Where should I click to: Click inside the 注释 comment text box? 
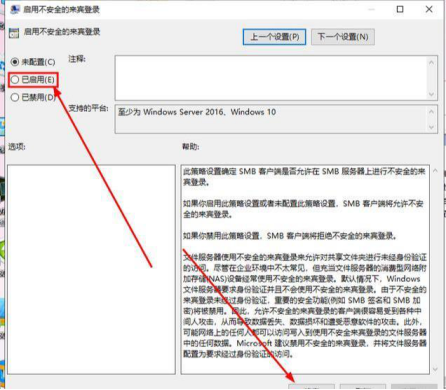(x=271, y=78)
